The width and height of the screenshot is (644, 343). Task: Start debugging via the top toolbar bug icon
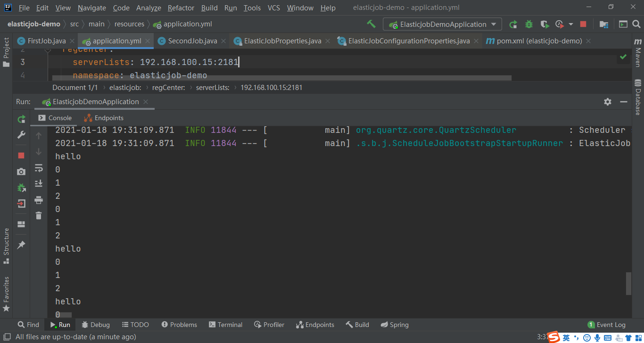[x=529, y=24]
